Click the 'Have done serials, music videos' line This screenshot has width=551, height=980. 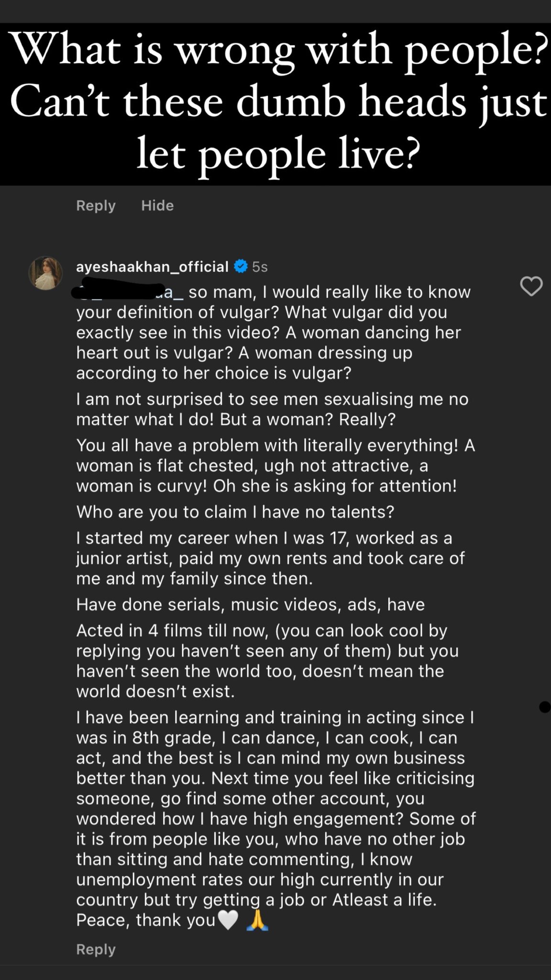pyautogui.click(x=250, y=605)
